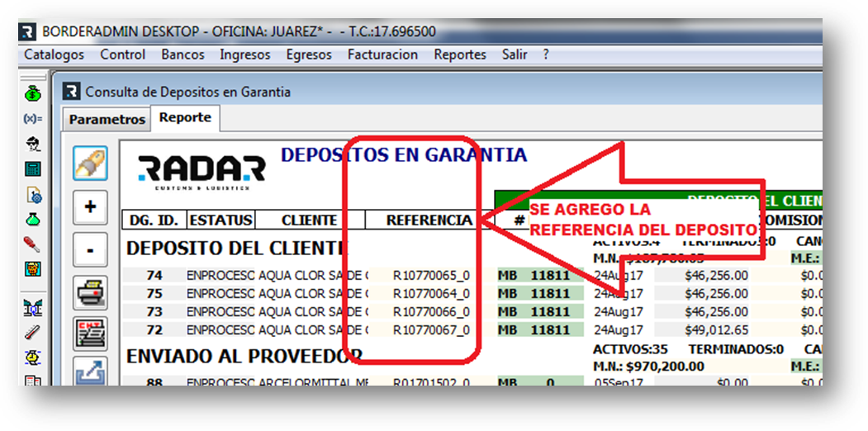The image size is (868, 431).
Task: Switch to the Parametros tab
Action: pyautogui.click(x=107, y=120)
